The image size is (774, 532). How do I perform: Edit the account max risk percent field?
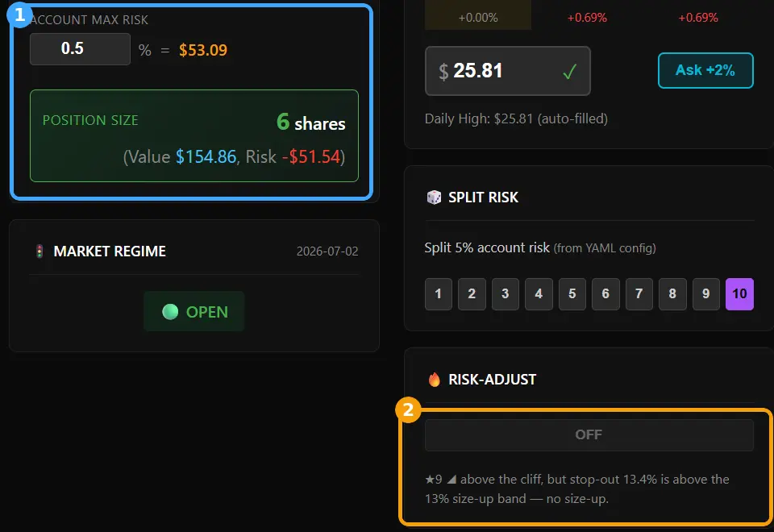(x=80, y=49)
